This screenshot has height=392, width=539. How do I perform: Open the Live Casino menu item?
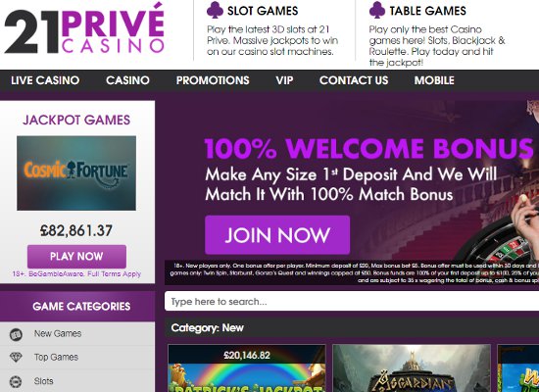[x=45, y=80]
